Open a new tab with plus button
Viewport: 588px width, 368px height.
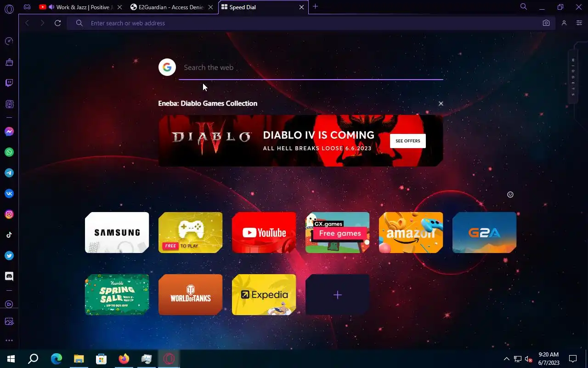[315, 6]
